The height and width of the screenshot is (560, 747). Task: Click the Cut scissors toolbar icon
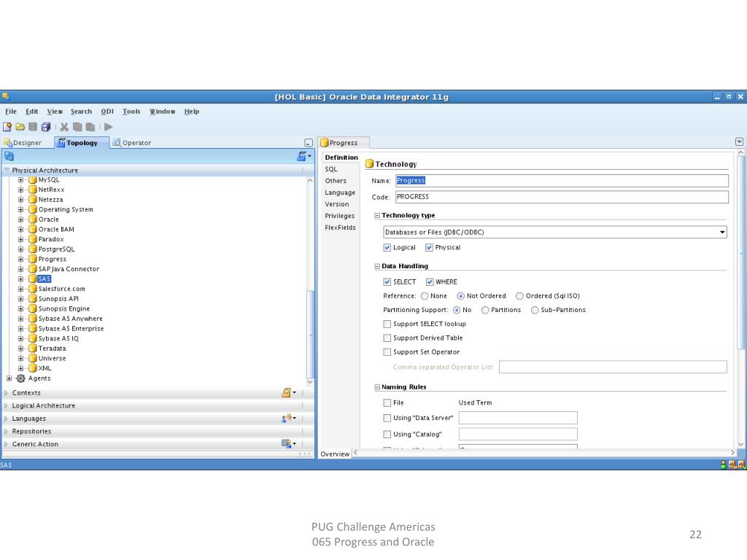[x=64, y=127]
